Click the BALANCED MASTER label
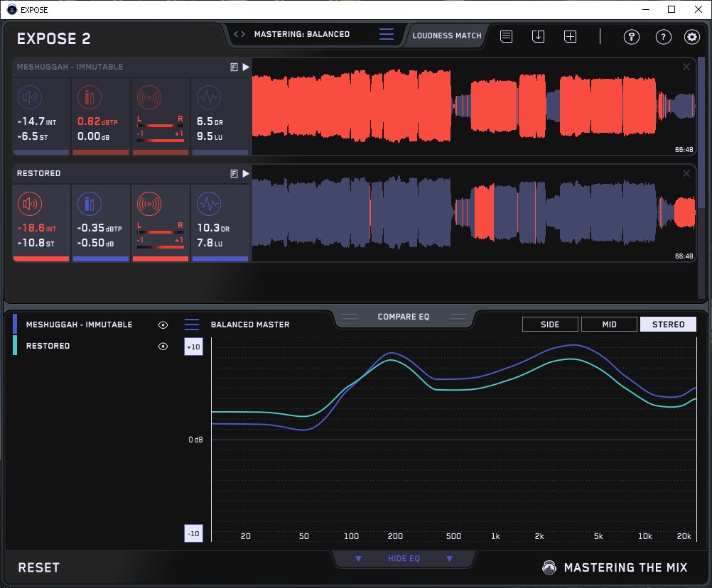Viewport: 712px width, 588px height. [250, 325]
